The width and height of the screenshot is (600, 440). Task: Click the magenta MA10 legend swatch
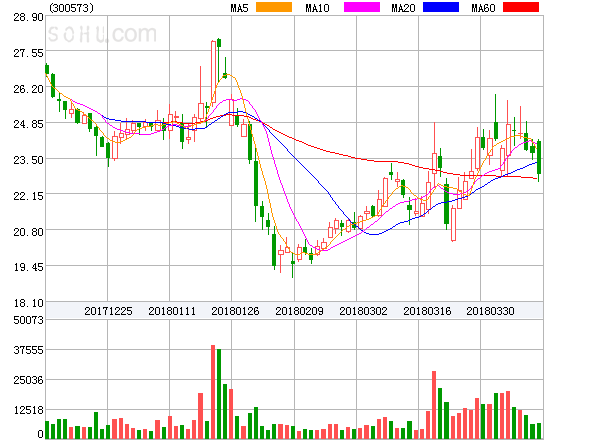(x=362, y=7)
